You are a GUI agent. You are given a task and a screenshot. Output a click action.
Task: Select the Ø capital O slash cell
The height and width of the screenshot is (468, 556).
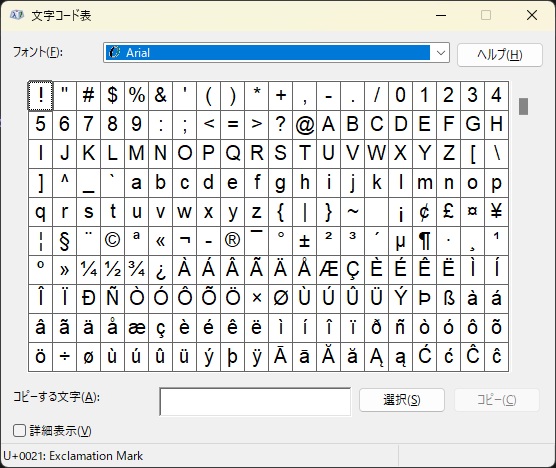click(280, 299)
